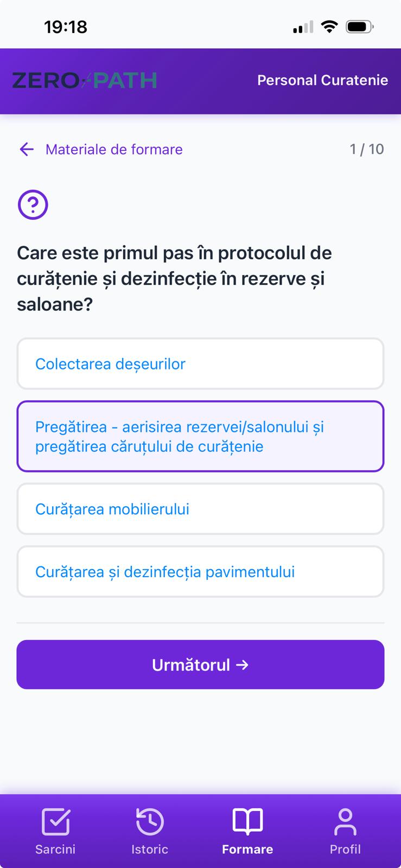The height and width of the screenshot is (868, 401).
Task: Select the Formare book icon in navigation
Action: 247,822
